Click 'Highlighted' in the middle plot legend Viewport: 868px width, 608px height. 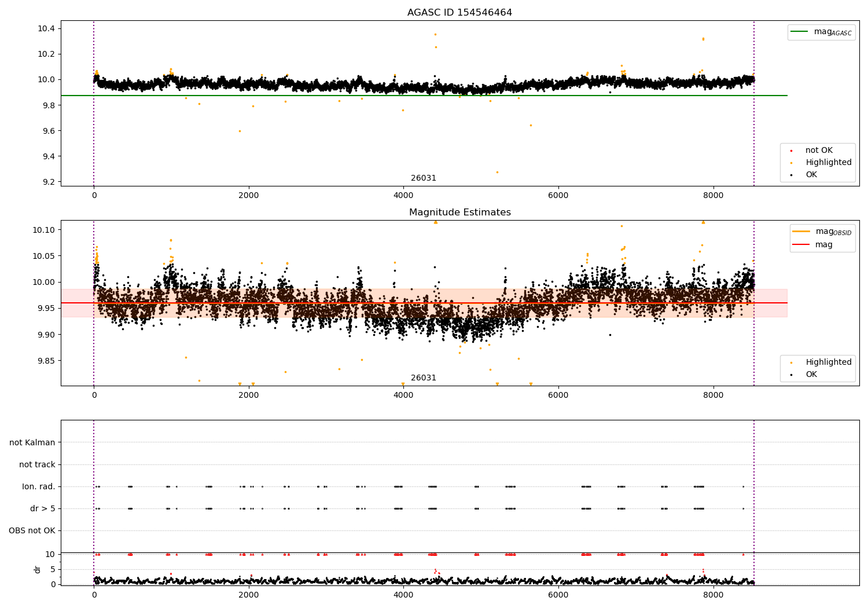[x=828, y=362]
